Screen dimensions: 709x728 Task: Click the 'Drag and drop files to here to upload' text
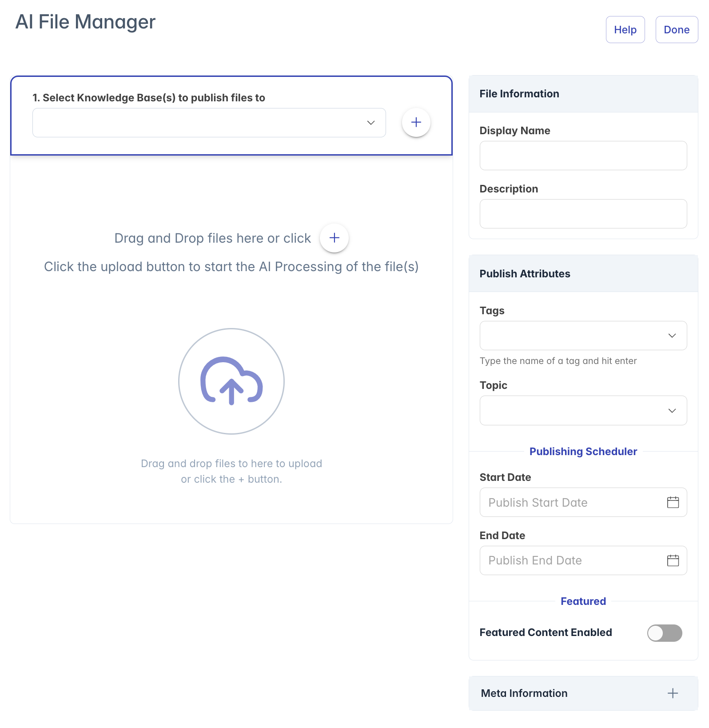[x=231, y=464]
